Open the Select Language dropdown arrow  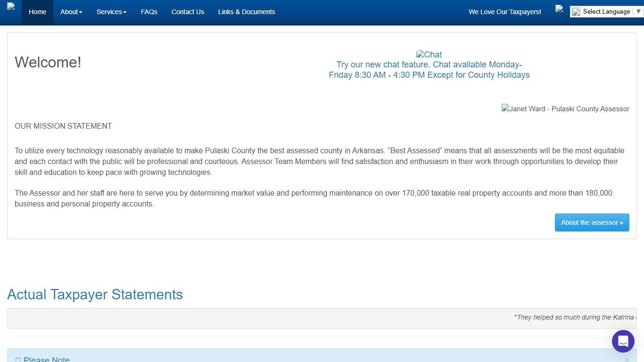[638, 11]
